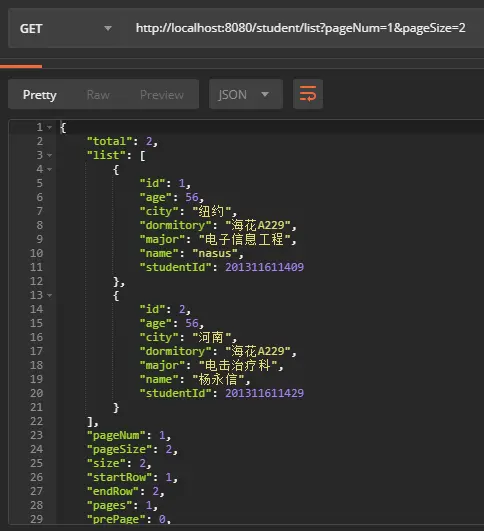
Task: Click the "prePage": 0 line
Action: pos(129,519)
